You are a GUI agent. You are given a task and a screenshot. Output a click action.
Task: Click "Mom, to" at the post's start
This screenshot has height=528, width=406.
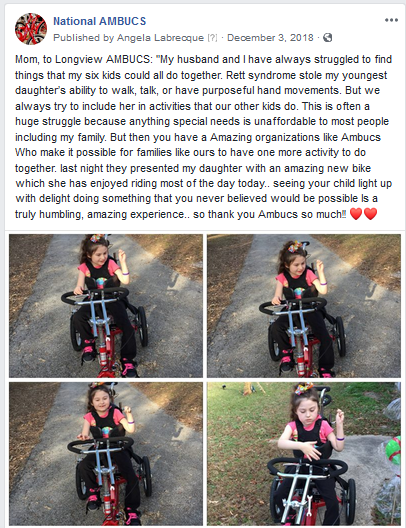coord(33,60)
